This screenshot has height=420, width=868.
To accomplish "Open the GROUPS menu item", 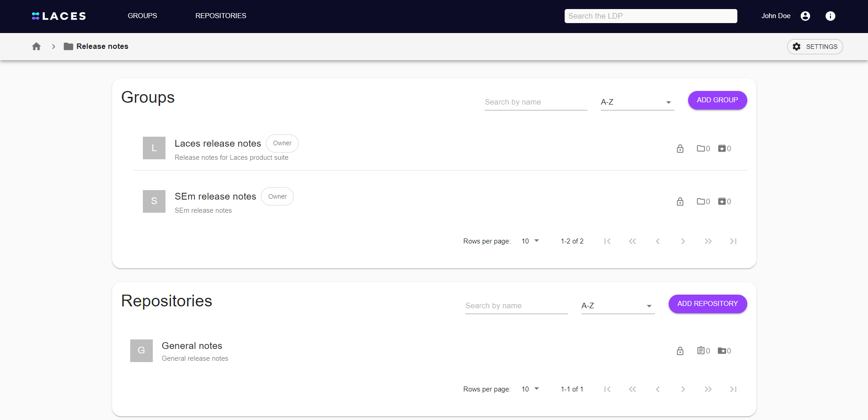I will point(142,16).
